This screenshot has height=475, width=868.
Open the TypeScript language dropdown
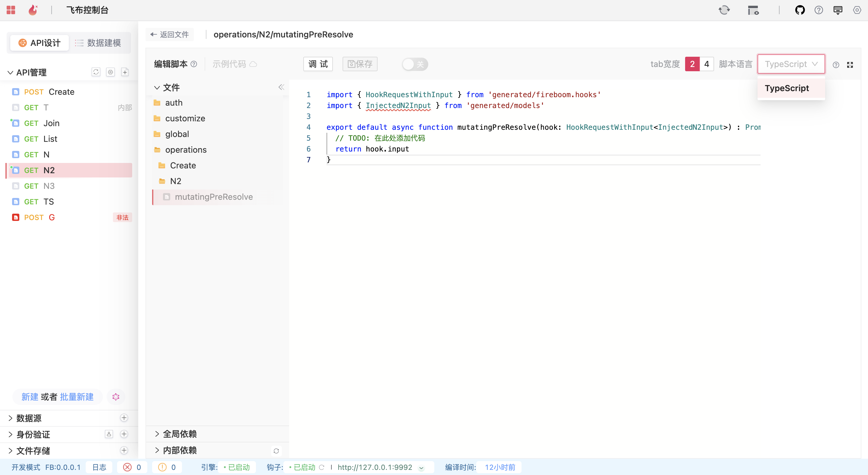click(x=791, y=64)
